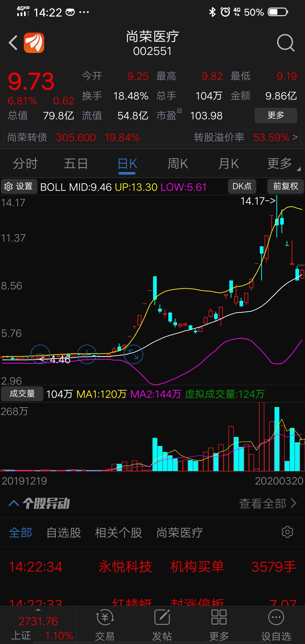Select the 相关个股 filter tab
The width and height of the screenshot is (305, 644).
[x=118, y=533]
